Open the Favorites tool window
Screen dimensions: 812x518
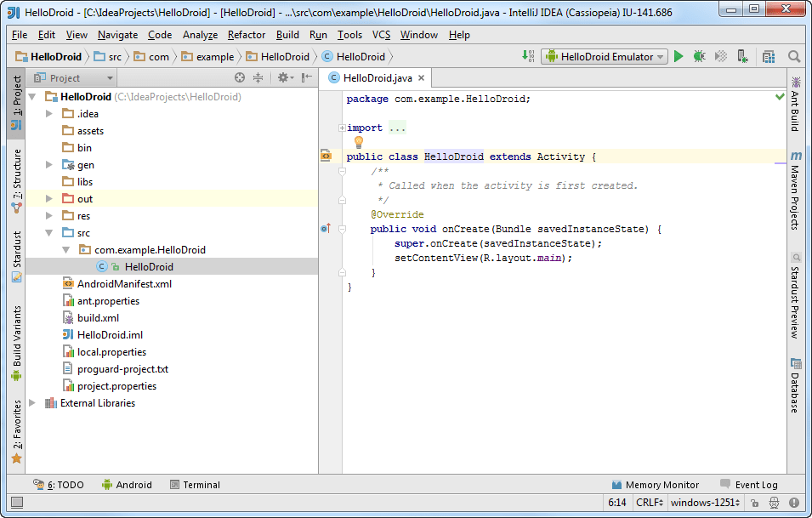click(x=16, y=431)
